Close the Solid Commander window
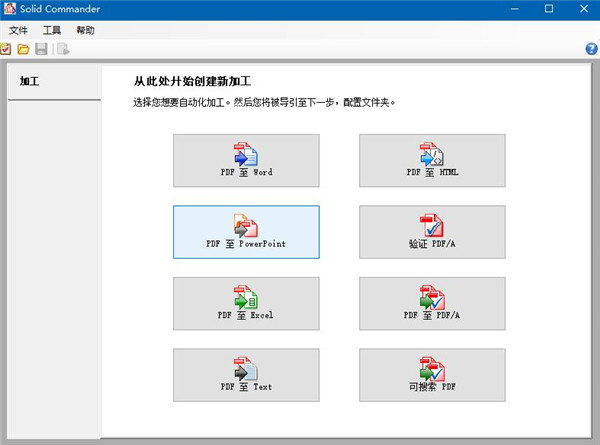The height and width of the screenshot is (445, 600). coord(584,9)
